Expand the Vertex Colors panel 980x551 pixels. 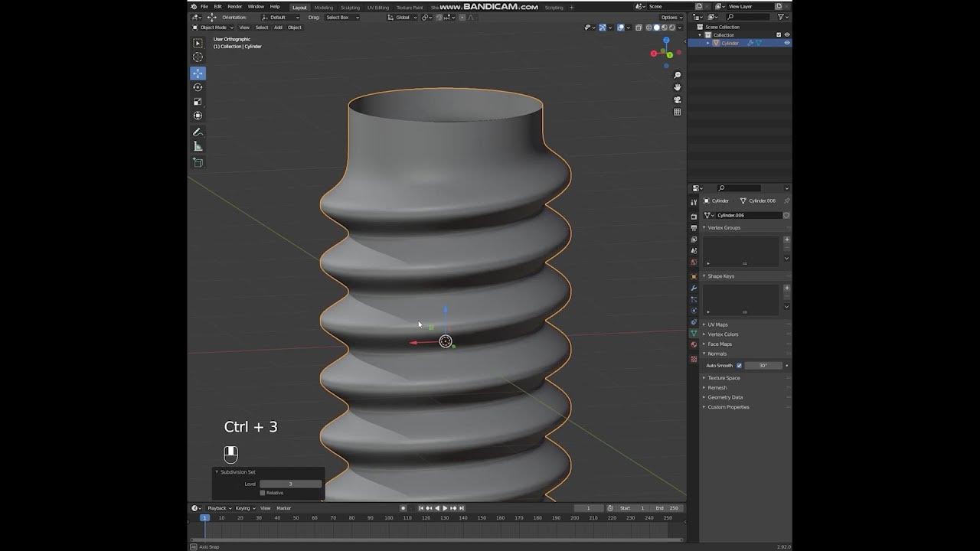click(723, 334)
